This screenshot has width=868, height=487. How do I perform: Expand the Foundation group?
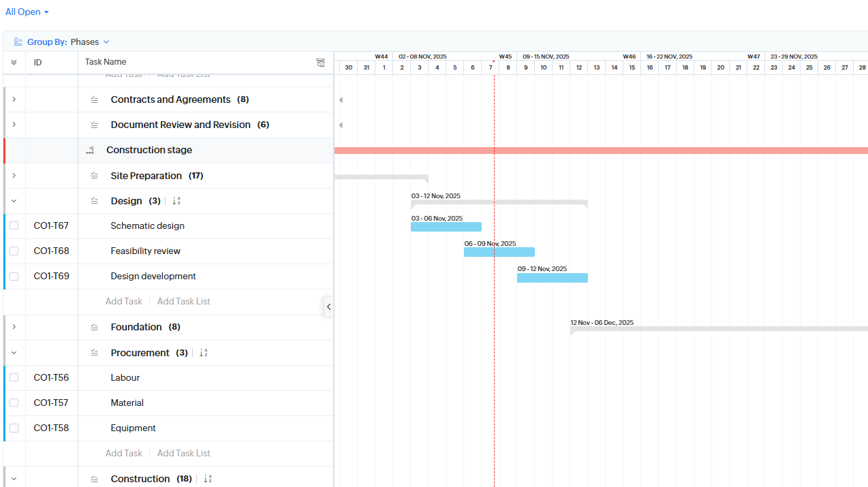(x=14, y=327)
